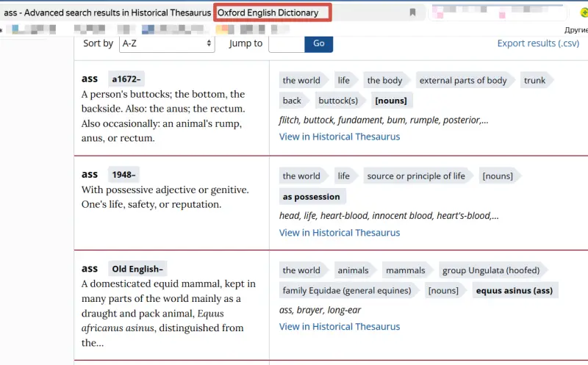
Task: Open View in Historical Thesaurus for 1948 entry
Action: [x=340, y=233]
